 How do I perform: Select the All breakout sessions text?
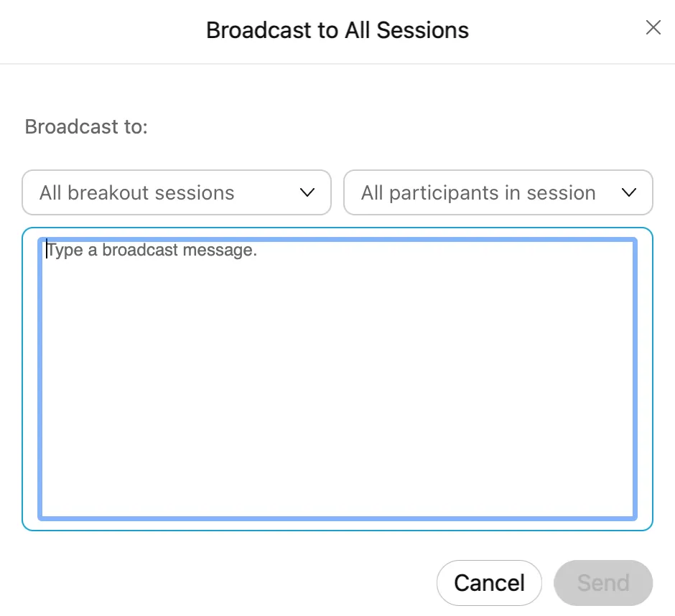point(137,192)
